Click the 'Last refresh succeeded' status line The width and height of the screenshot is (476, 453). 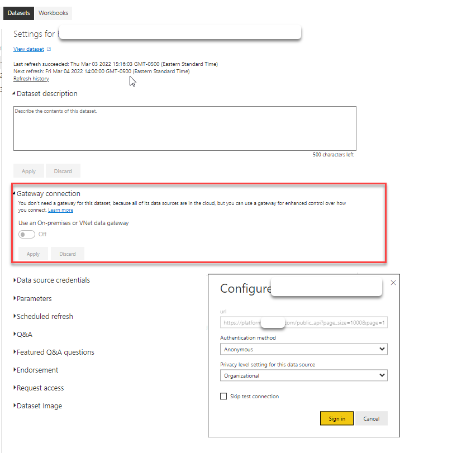116,64
